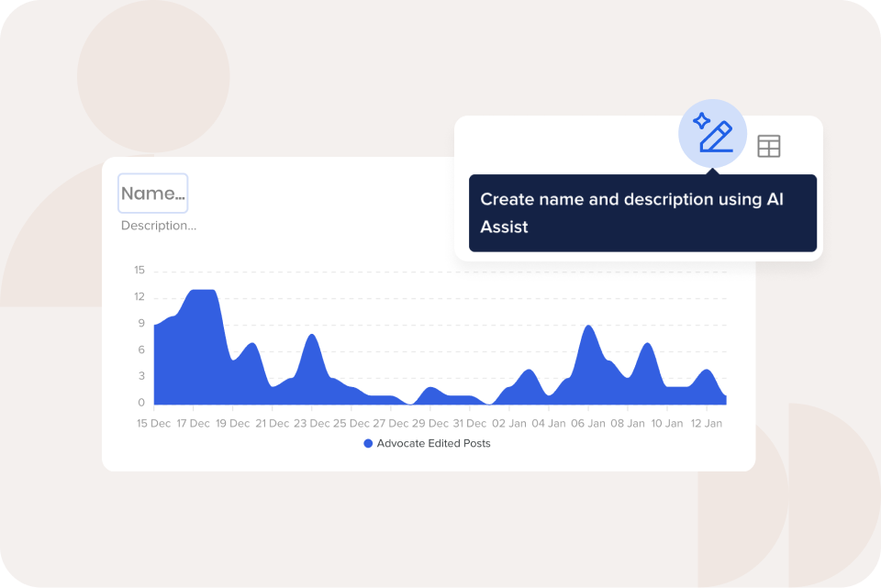Select the 17 Dec axis label
This screenshot has width=881, height=588.
tap(193, 423)
